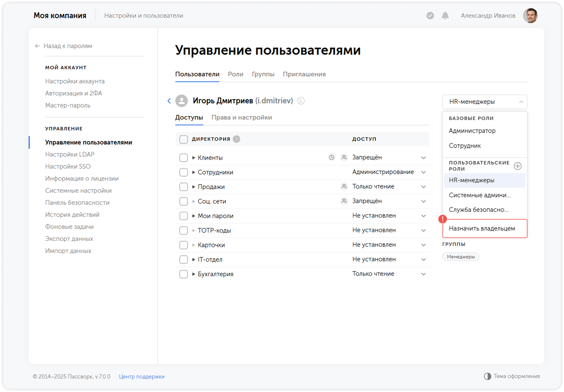
Task: Open the Пользователи tab
Action: click(197, 74)
